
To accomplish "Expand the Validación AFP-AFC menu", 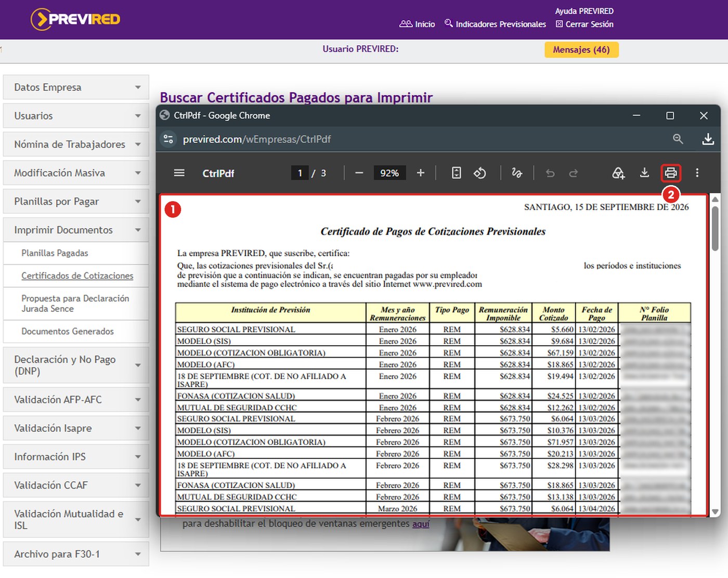I will pos(76,400).
